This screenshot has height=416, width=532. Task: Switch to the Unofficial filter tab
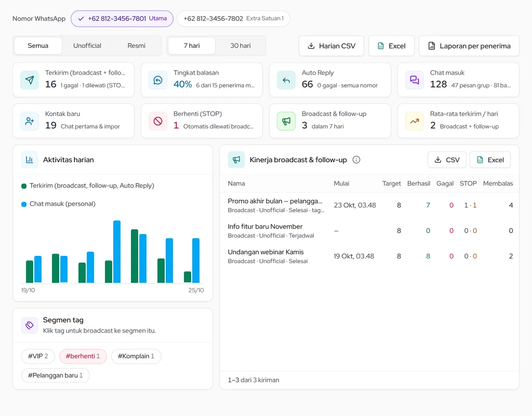point(87,46)
